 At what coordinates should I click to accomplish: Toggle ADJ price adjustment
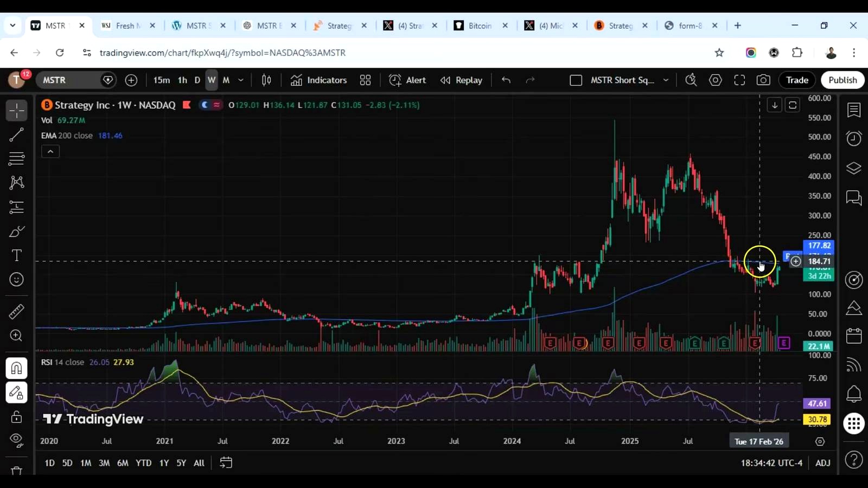click(822, 463)
